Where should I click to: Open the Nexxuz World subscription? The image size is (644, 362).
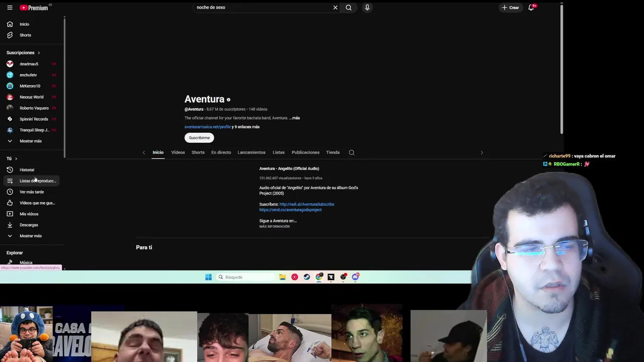[x=31, y=97]
